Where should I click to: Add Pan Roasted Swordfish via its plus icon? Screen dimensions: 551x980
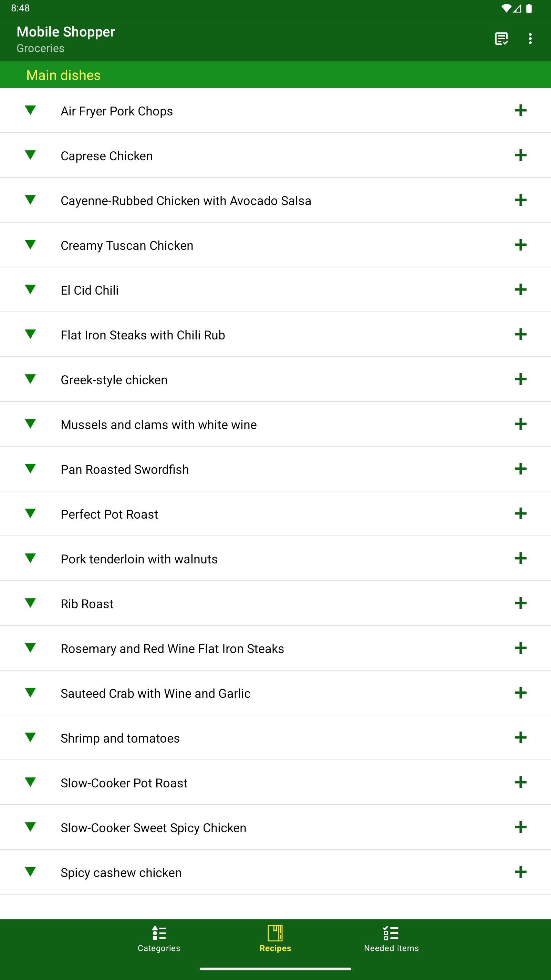tap(520, 469)
